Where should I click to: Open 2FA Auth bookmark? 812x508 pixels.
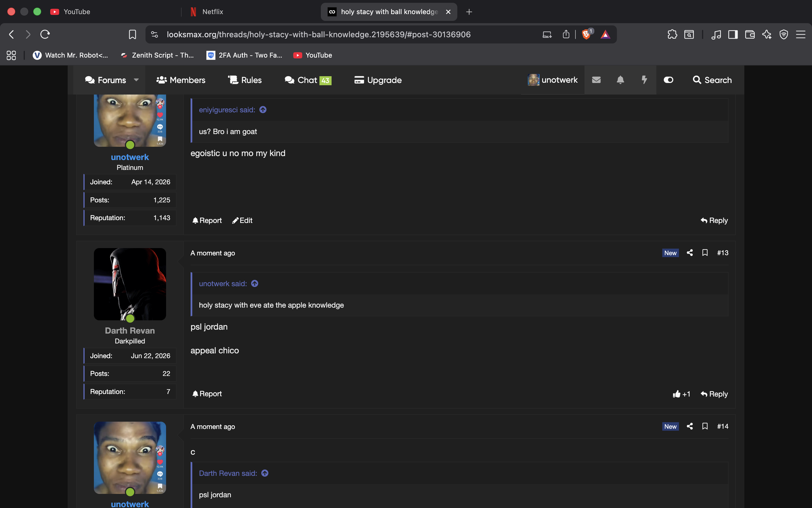(x=244, y=55)
